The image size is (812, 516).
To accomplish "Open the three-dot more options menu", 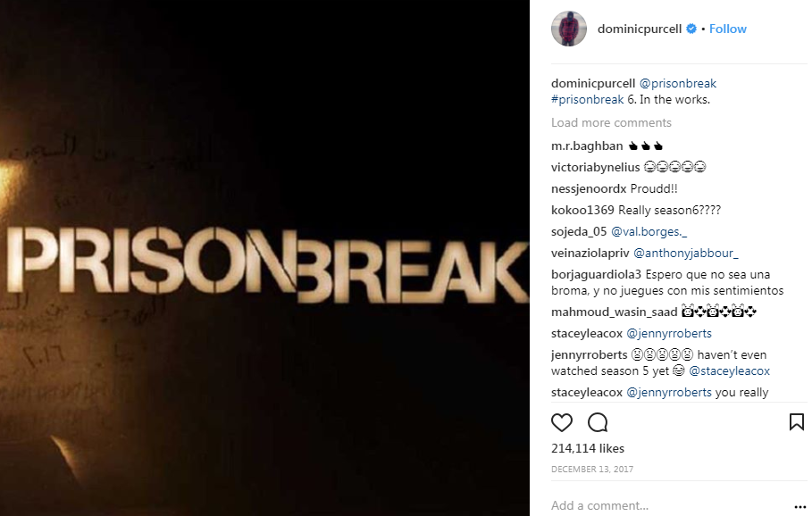I will tap(800, 507).
